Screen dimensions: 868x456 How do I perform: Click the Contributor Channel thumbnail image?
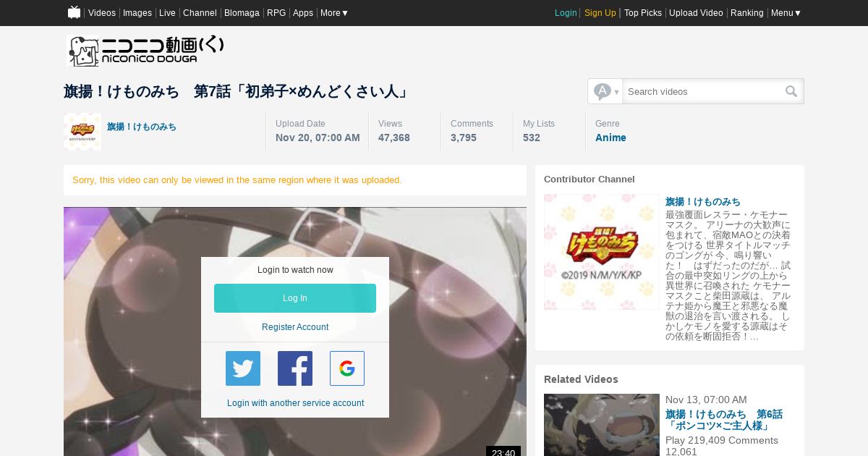pos(602,252)
